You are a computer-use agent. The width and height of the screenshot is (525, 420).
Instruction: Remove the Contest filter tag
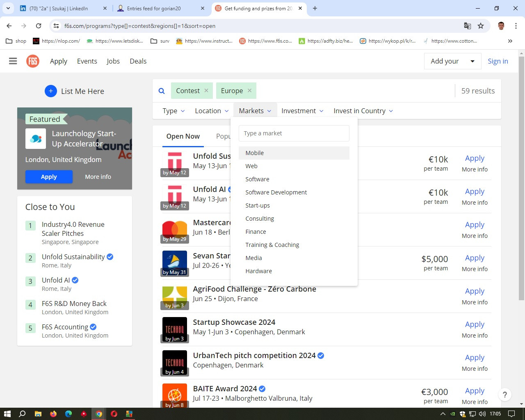[206, 91]
